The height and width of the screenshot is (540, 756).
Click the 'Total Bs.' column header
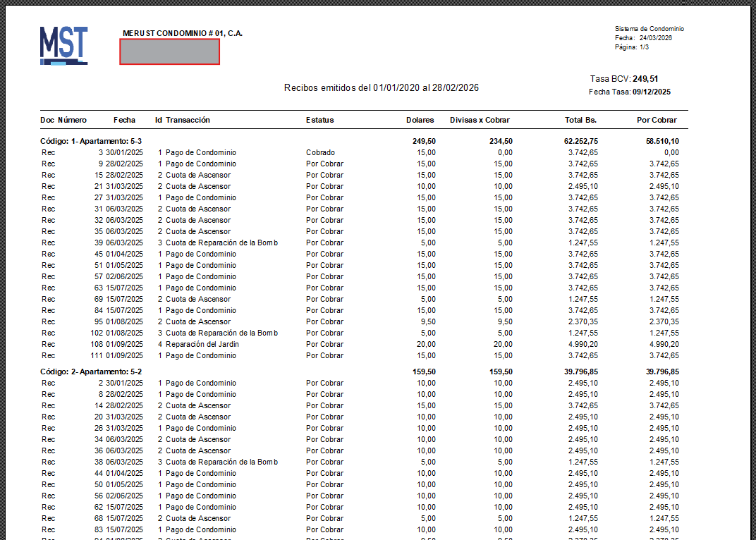pos(580,120)
